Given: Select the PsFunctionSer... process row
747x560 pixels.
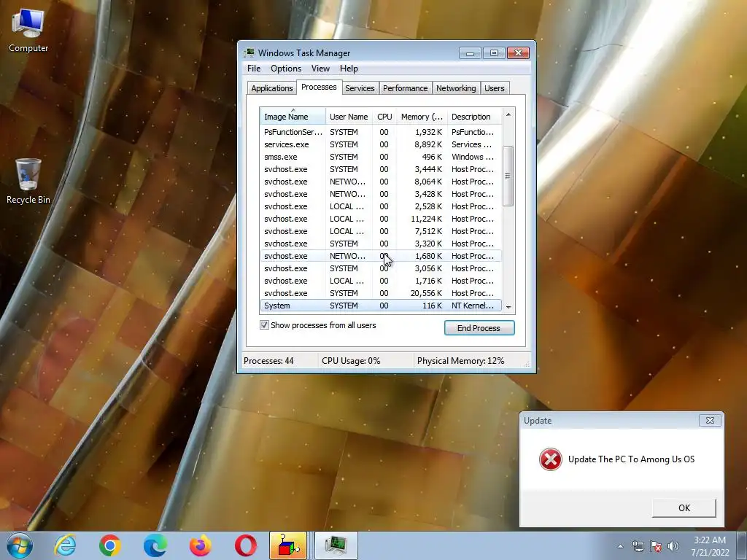Looking at the screenshot, I should (x=381, y=132).
